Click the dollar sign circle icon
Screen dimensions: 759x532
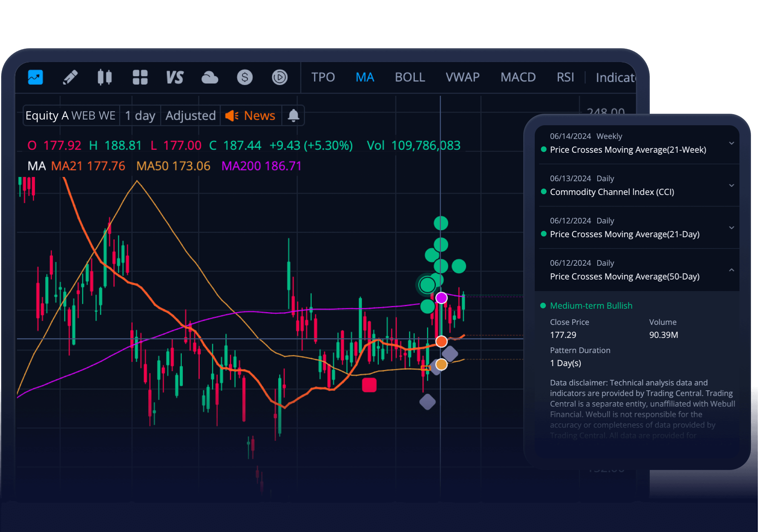tap(245, 77)
